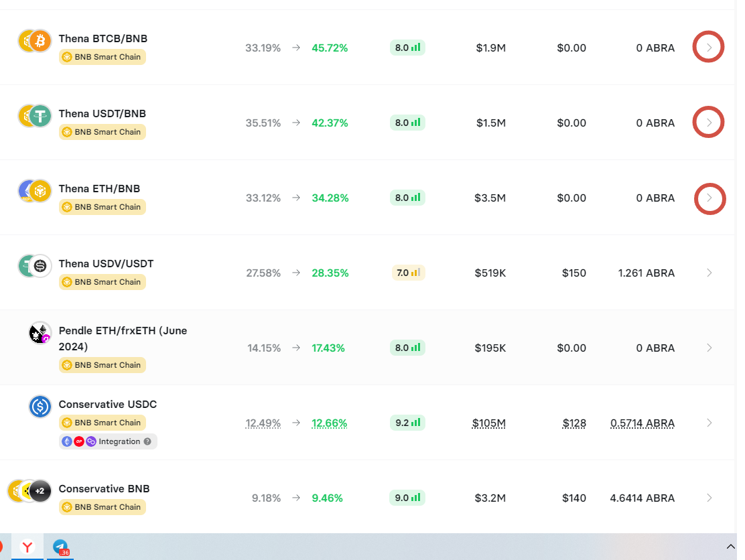Open the Thena USDV/USDT vault name
The width and height of the screenshot is (745, 560).
pyautogui.click(x=106, y=264)
